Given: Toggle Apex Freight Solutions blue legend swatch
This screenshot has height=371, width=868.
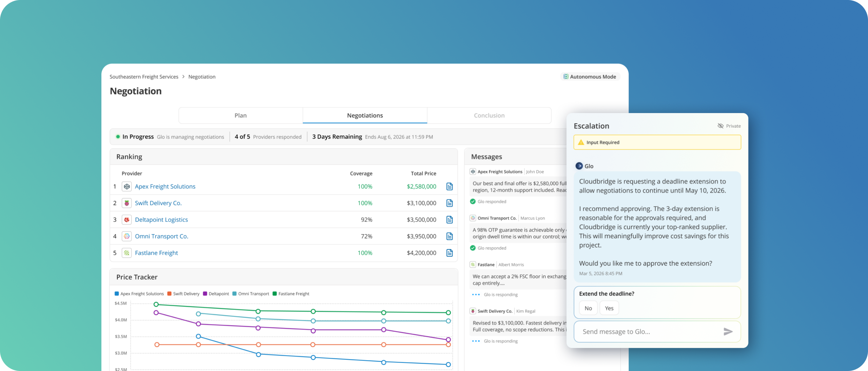Looking at the screenshot, I should click(117, 294).
